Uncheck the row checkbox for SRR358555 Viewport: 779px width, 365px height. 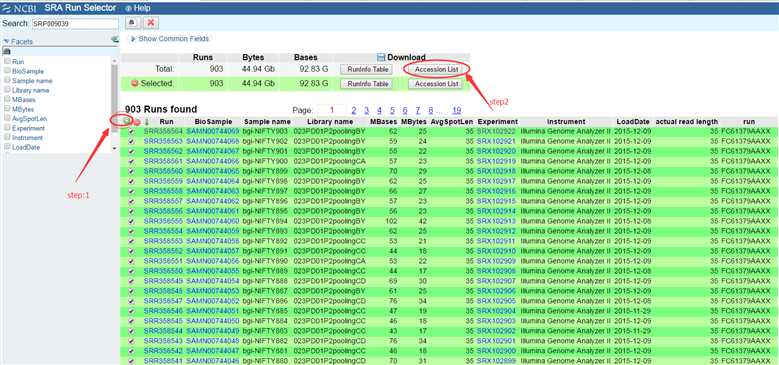tap(131, 221)
